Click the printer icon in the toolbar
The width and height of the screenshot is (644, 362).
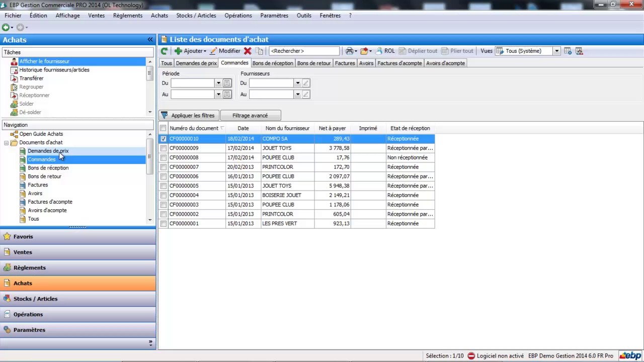[x=349, y=51]
